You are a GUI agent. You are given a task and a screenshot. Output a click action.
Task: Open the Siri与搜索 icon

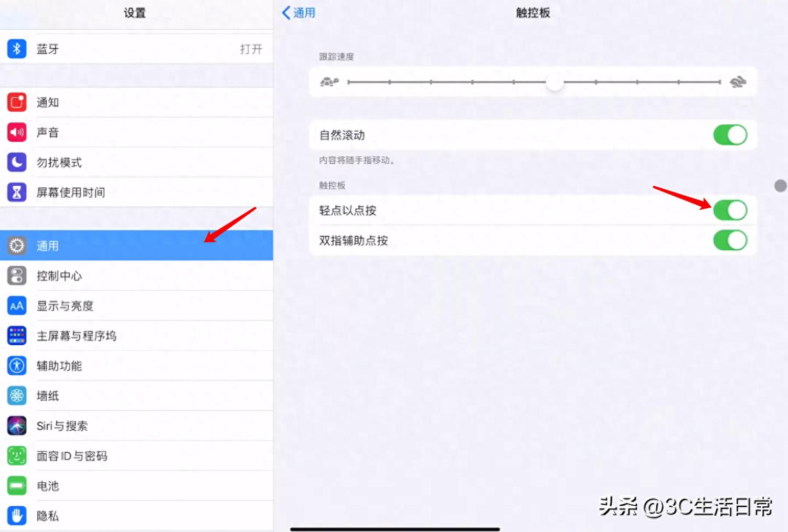click(x=16, y=425)
